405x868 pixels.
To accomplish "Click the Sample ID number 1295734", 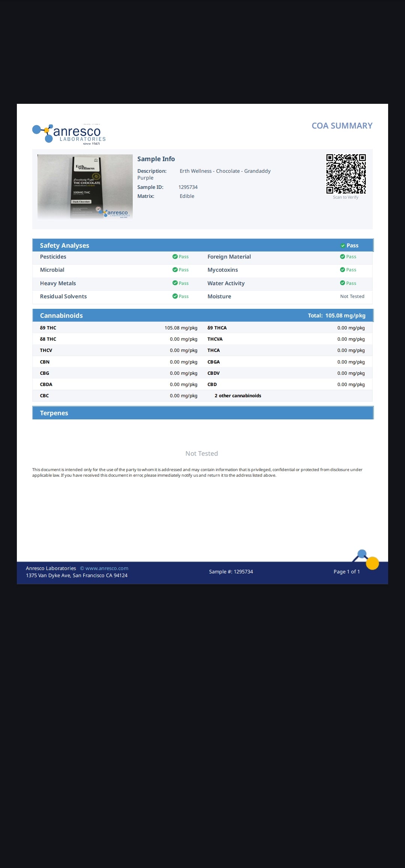I will pos(188,187).
